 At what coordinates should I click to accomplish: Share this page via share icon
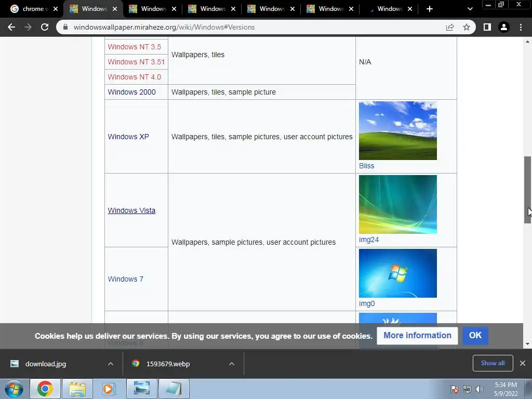(450, 27)
